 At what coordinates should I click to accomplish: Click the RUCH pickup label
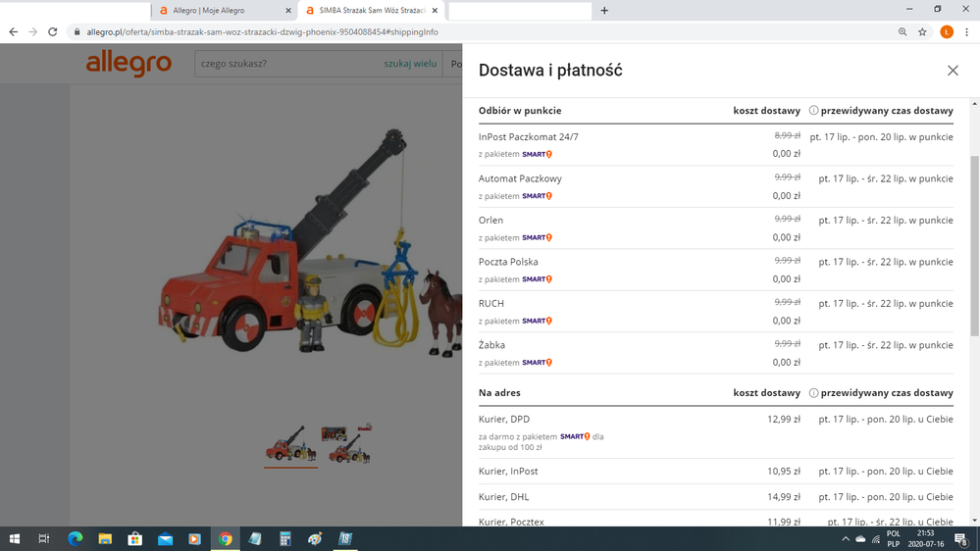[491, 304]
